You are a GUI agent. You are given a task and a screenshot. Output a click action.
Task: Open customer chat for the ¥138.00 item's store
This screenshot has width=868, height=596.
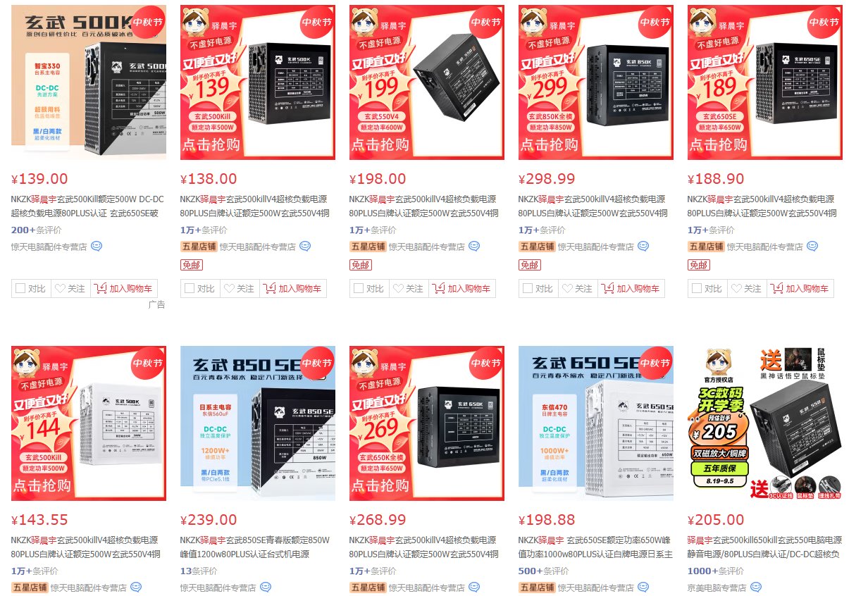tap(305, 247)
